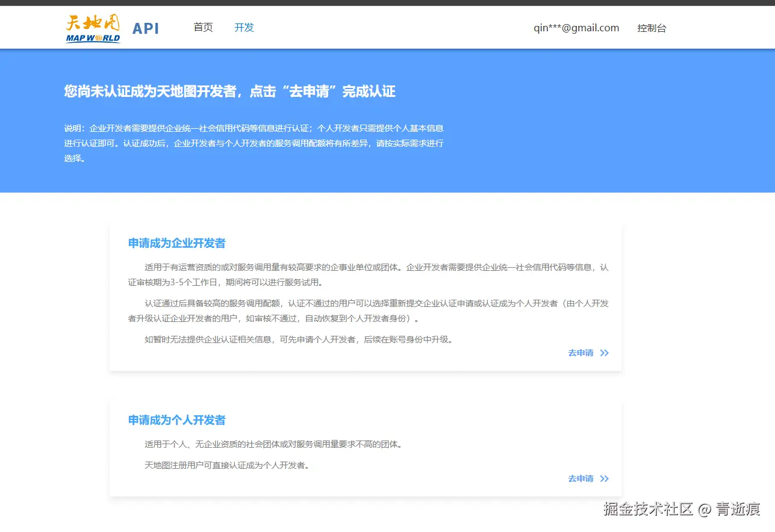Click double-chevron icon in enterprise developer card
The height and width of the screenshot is (532, 775).
coord(605,353)
